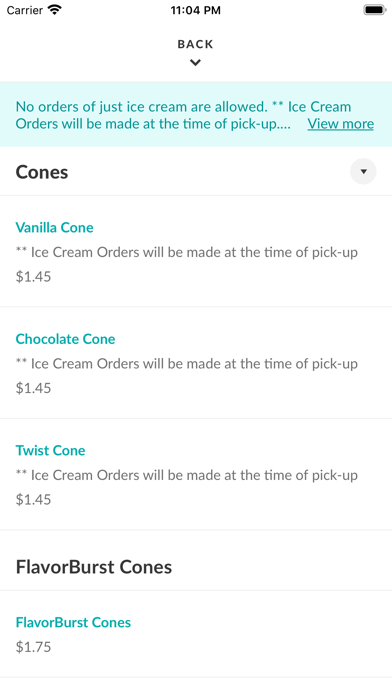Tap the Twist Cone pick-up description

pos(186,475)
